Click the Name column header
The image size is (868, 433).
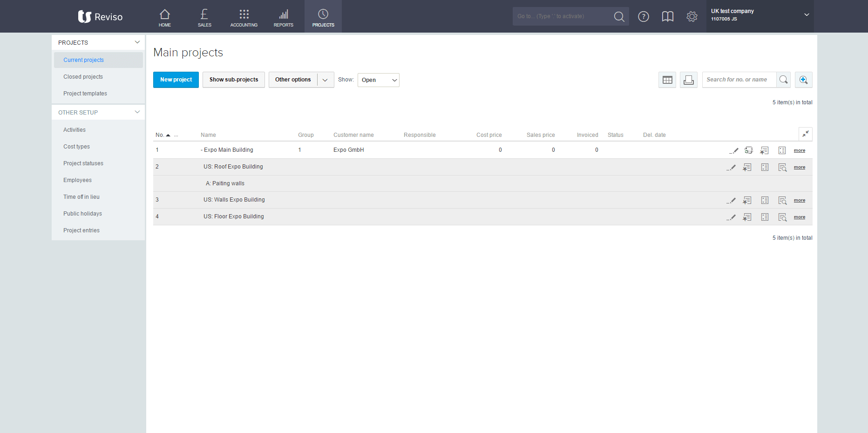click(x=208, y=135)
